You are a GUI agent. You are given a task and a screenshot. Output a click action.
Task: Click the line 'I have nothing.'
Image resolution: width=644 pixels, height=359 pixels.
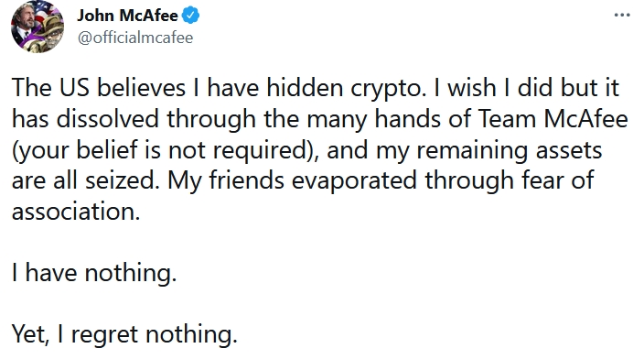pyautogui.click(x=94, y=273)
